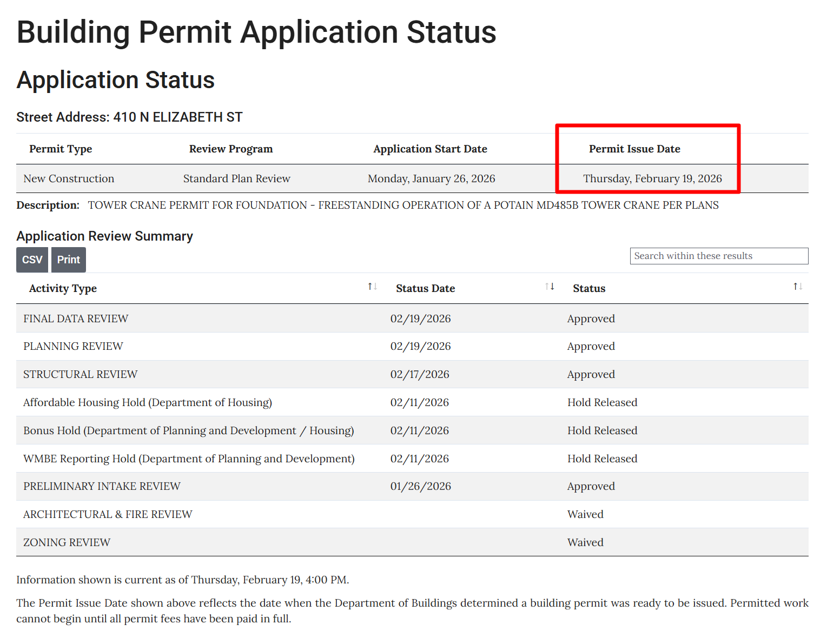Select the ZONING REVIEW row

click(x=67, y=542)
